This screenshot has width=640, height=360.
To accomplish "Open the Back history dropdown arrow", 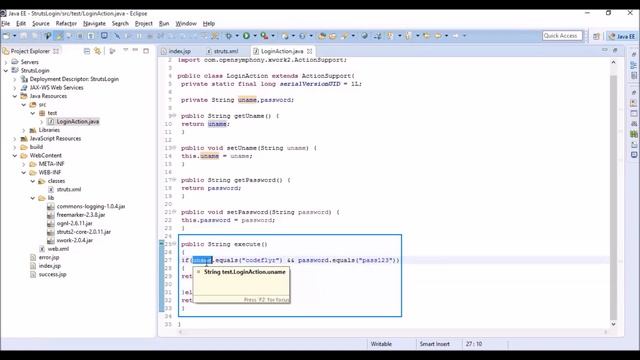I will (x=447, y=36).
